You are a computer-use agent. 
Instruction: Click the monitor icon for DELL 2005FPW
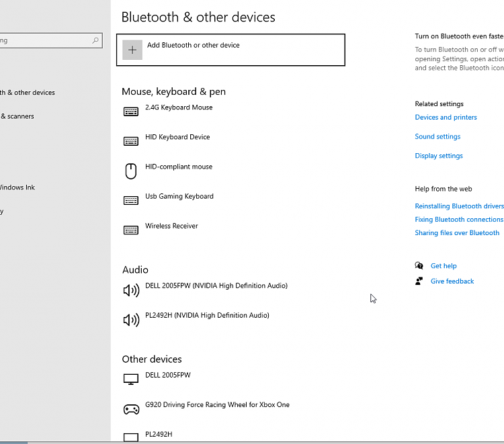[131, 379]
